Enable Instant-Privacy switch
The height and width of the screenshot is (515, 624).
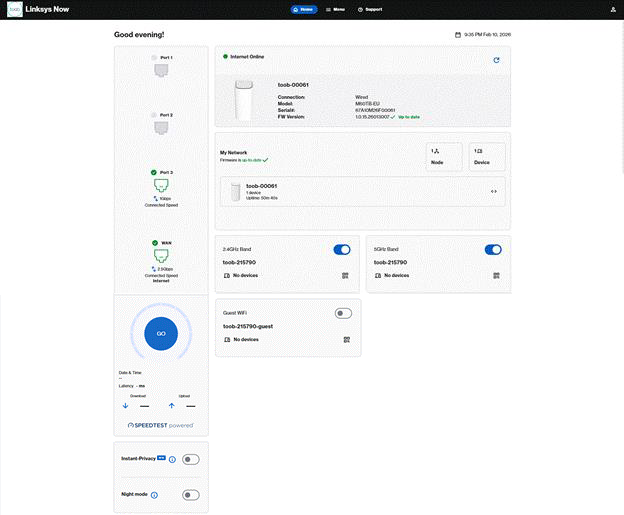pyautogui.click(x=191, y=459)
